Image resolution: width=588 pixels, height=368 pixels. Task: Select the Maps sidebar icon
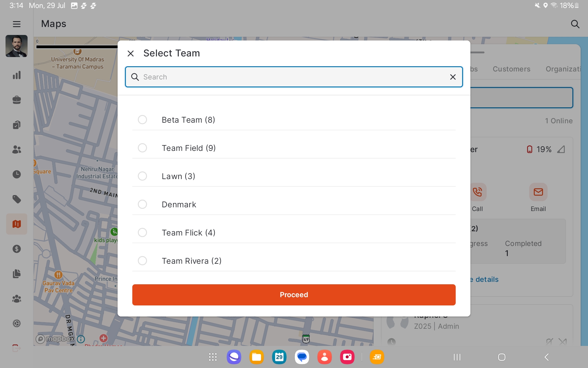[x=17, y=224]
